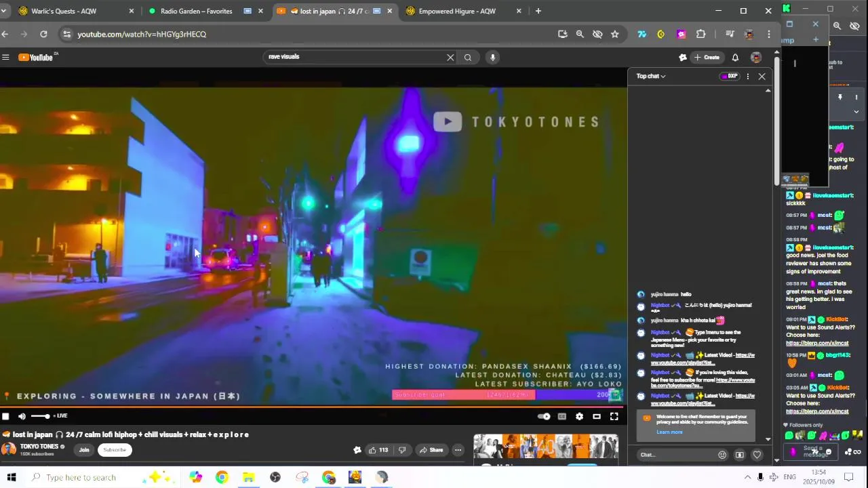Open Windows Start menu
Image resolution: width=868 pixels, height=488 pixels.
pos(11,477)
